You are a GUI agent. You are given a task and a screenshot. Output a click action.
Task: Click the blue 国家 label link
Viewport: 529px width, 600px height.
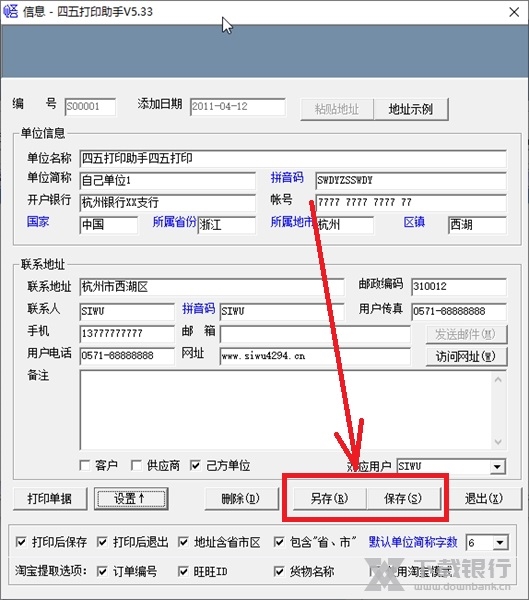click(x=38, y=222)
